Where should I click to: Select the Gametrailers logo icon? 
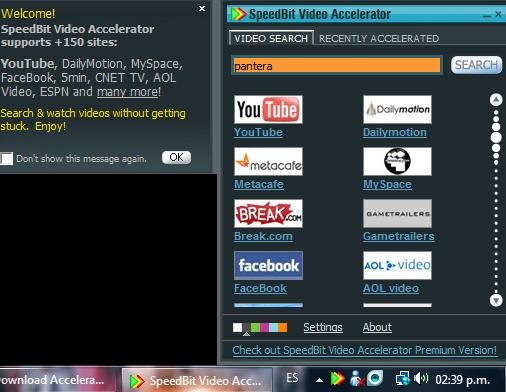pyautogui.click(x=397, y=213)
